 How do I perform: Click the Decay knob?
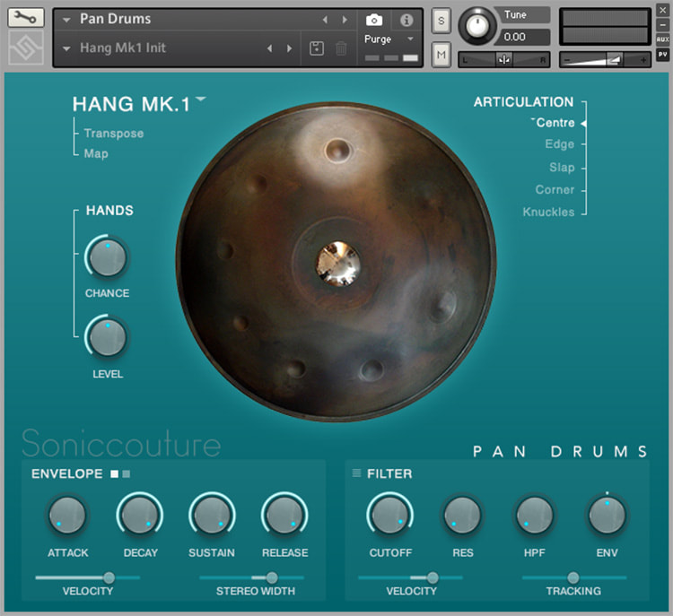(x=140, y=516)
